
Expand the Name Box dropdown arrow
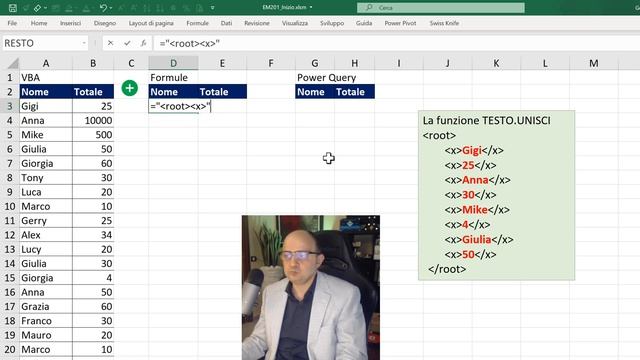tap(84, 43)
